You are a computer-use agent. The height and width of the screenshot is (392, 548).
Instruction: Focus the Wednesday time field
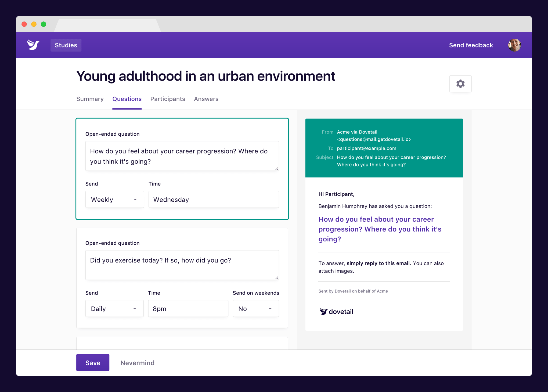(x=214, y=199)
